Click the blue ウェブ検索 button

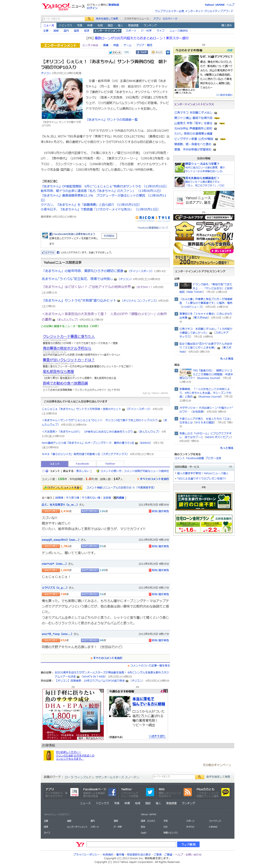(x=188, y=844)
